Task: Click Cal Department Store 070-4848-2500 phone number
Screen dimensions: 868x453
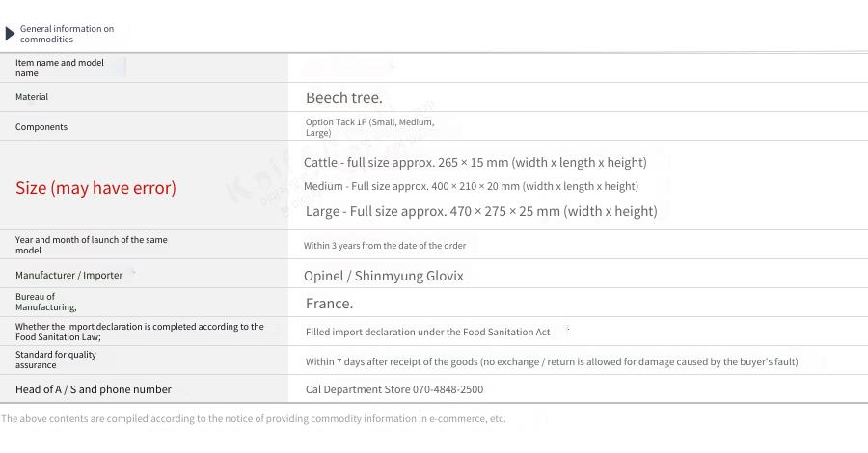Action: [x=394, y=389]
